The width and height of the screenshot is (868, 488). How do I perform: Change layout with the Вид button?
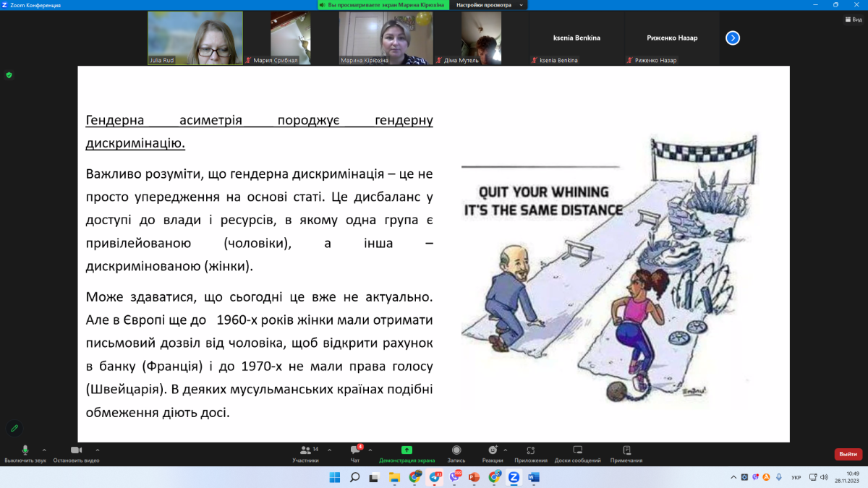[x=853, y=20]
